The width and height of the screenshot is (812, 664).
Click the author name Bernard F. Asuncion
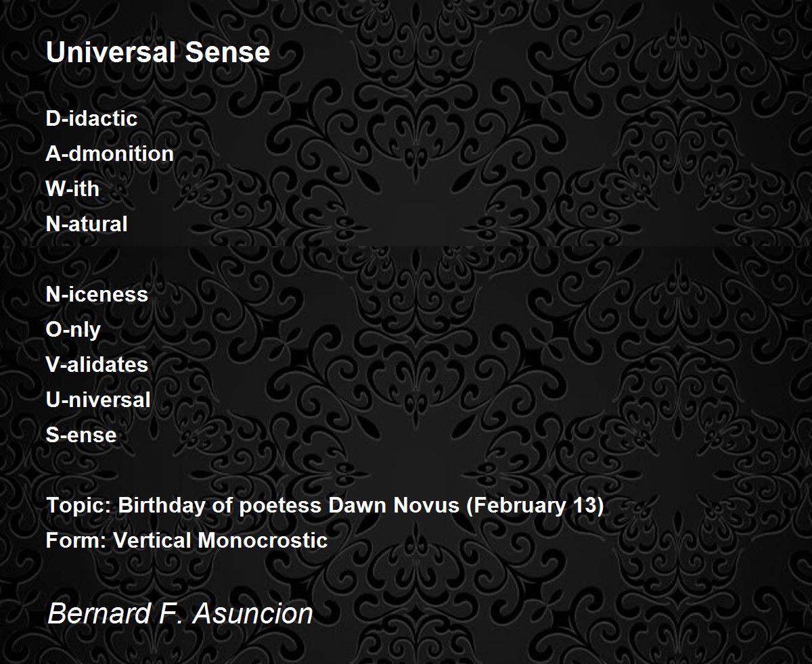181,614
